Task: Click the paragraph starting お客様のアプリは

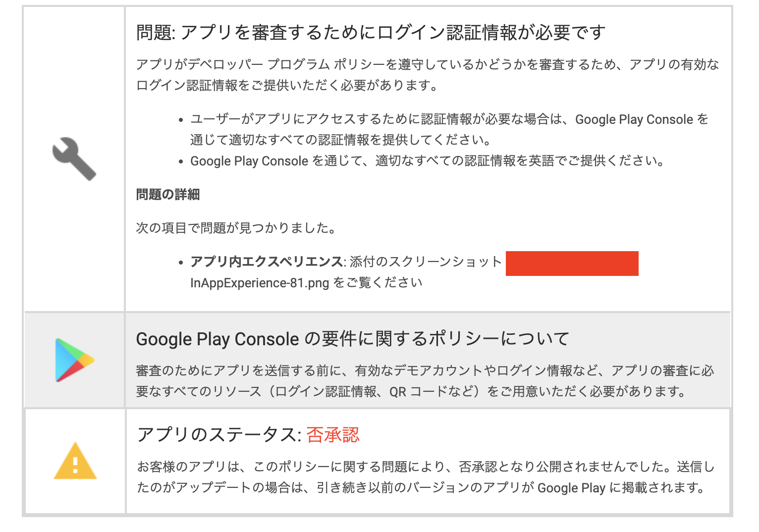Action: [x=426, y=477]
